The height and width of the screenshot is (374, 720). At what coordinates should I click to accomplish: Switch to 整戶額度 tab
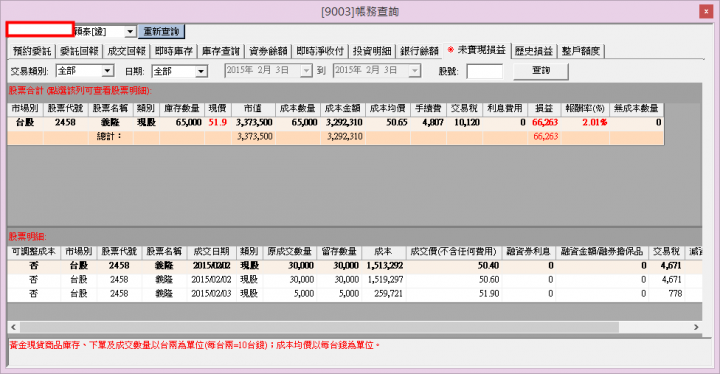click(x=581, y=51)
